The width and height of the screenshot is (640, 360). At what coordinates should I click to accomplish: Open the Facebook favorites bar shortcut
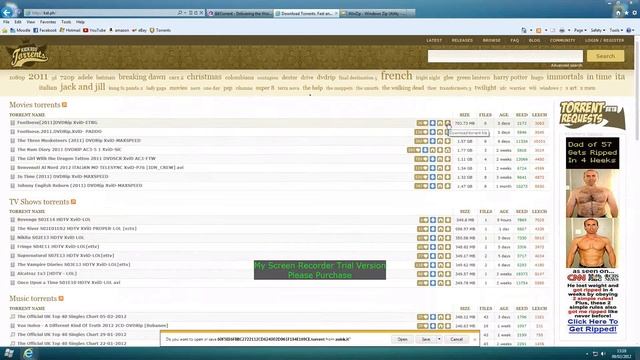45,30
